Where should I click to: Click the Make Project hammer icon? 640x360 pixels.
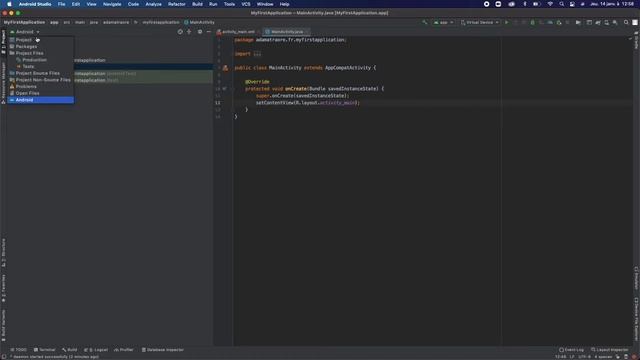(425, 22)
